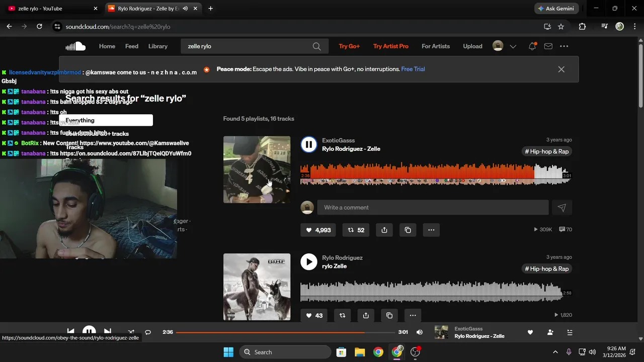Open the messages envelope icon
644x362 pixels.
click(548, 46)
